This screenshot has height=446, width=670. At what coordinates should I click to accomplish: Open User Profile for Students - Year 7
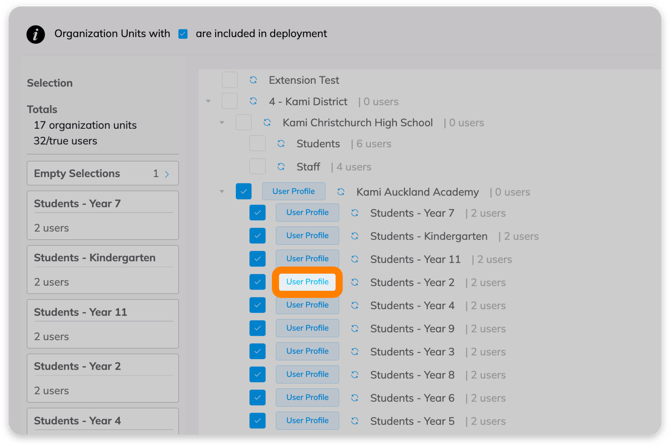tap(307, 212)
